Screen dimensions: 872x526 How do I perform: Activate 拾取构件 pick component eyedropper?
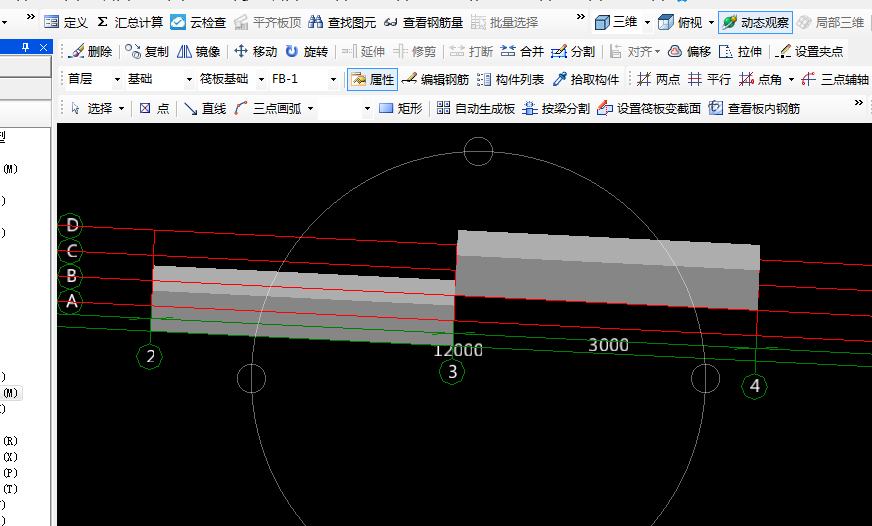point(585,80)
